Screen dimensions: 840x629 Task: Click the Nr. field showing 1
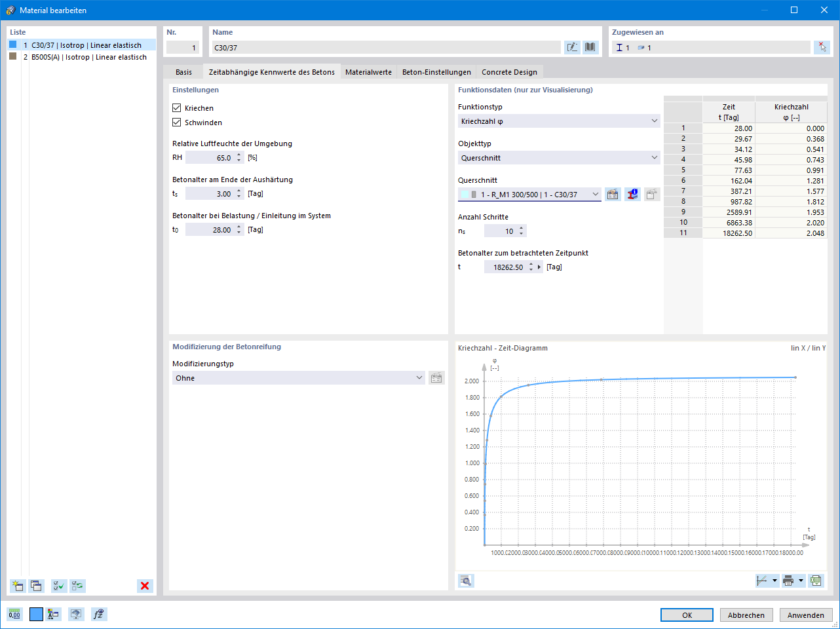[183, 48]
